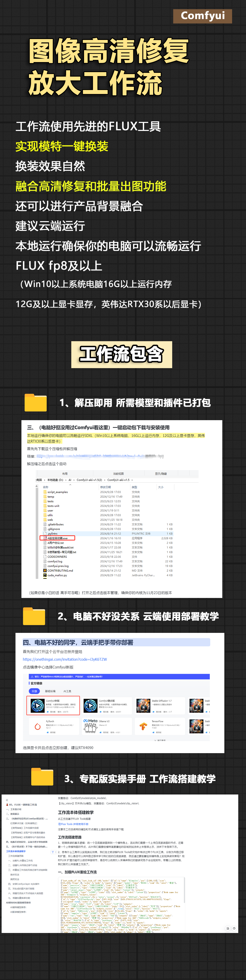Sort files by the 大小 column header
This screenshot has width=246, height=980.
(x=161, y=487)
